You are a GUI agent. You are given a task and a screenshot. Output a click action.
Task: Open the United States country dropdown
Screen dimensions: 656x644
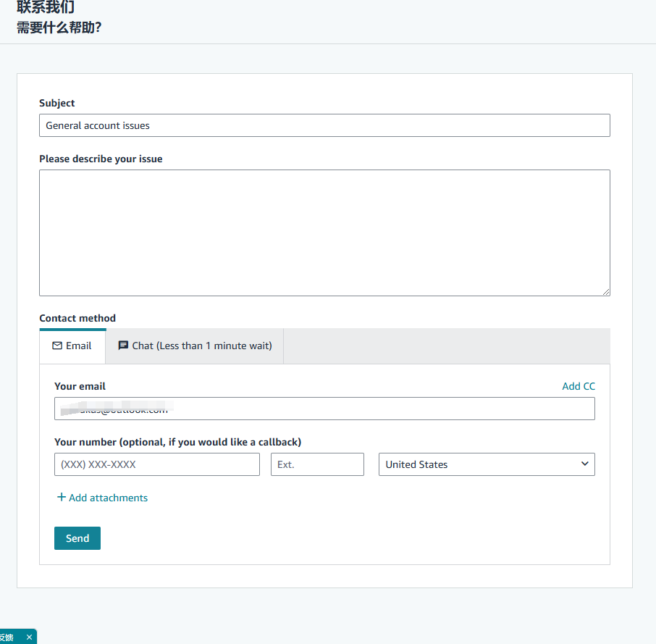tap(487, 464)
